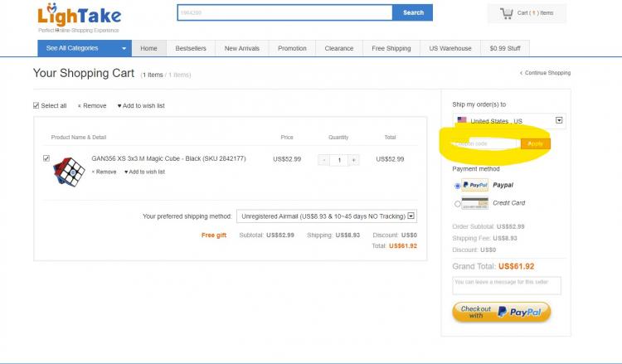This screenshot has height=364, width=622.
Task: Click the LighTake logo
Action: pyautogui.click(x=79, y=17)
